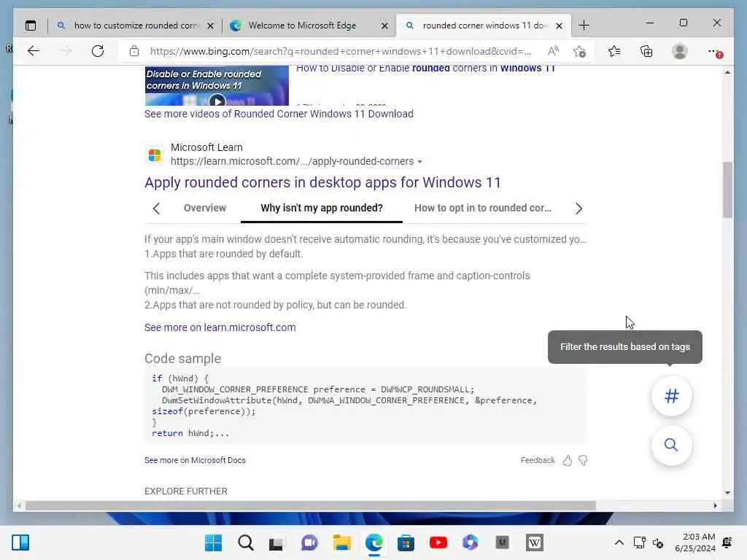Open Task View from taskbar
The height and width of the screenshot is (560, 747).
tap(276, 542)
